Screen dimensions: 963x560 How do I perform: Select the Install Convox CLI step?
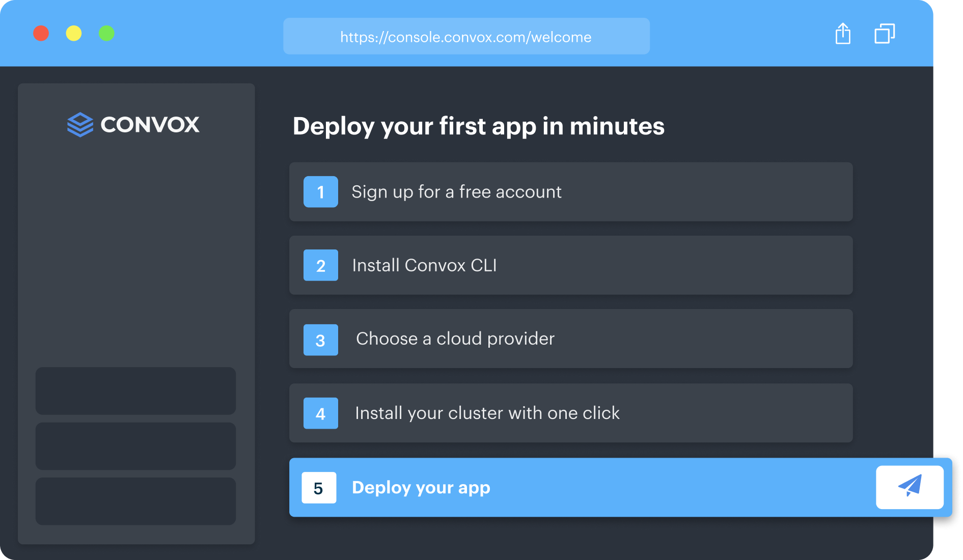point(570,265)
